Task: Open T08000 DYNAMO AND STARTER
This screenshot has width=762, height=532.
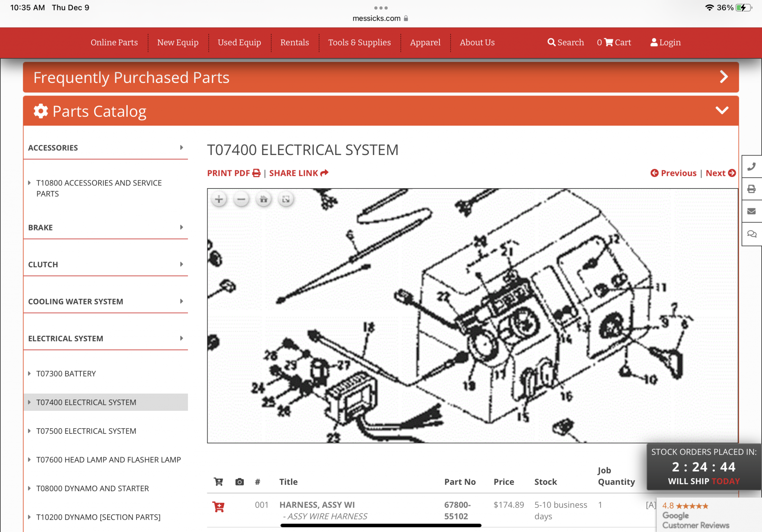Action: 92,488
